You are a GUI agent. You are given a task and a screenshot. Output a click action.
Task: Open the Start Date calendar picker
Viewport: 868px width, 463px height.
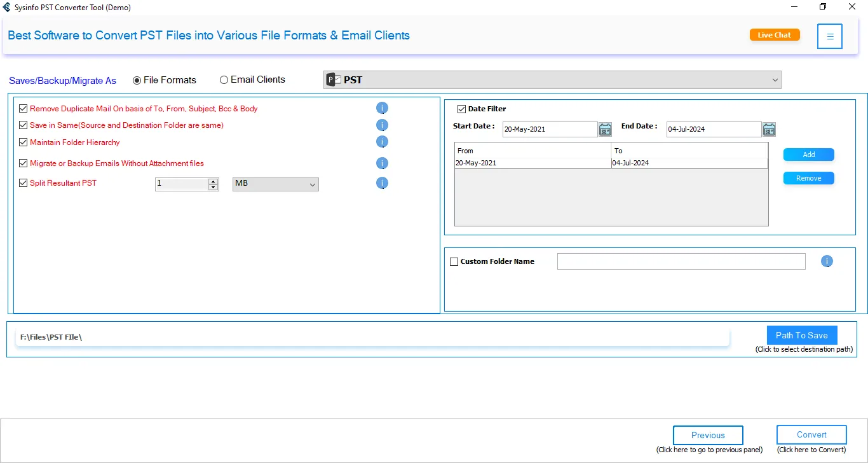tap(605, 129)
